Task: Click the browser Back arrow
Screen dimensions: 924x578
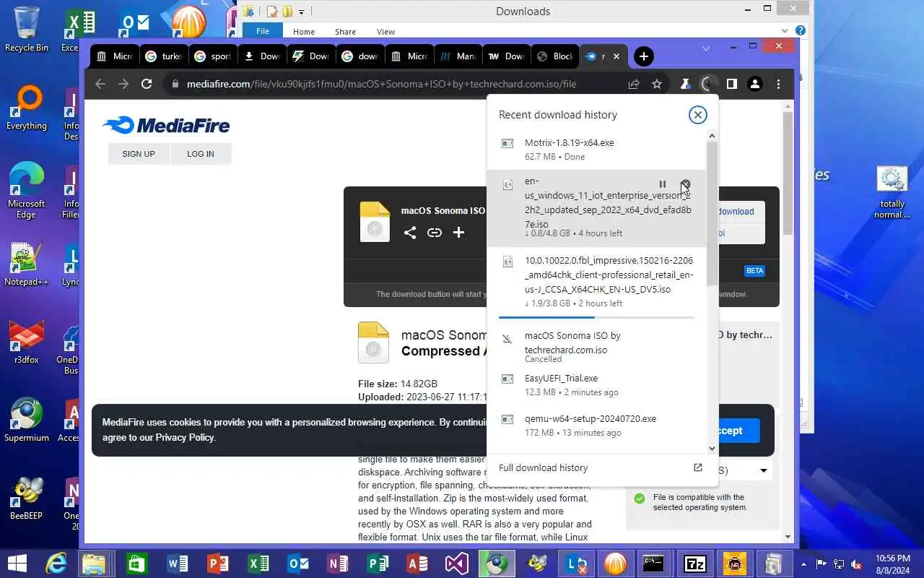Action: (100, 84)
